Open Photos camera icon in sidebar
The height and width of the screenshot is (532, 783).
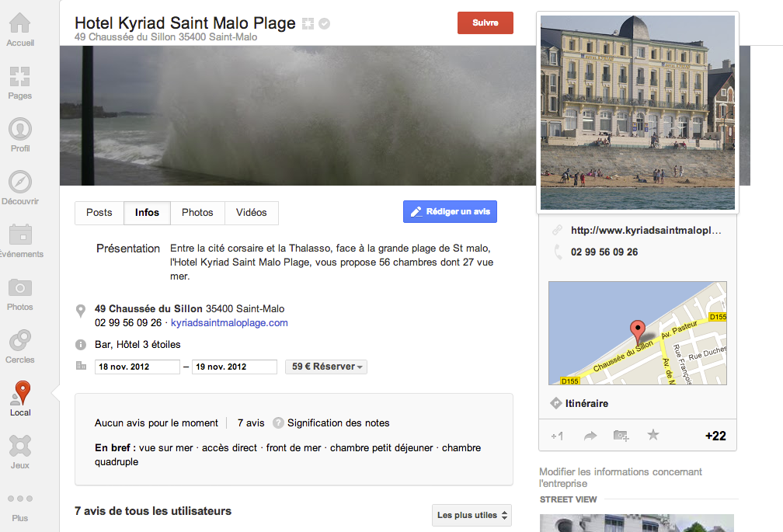click(20, 287)
